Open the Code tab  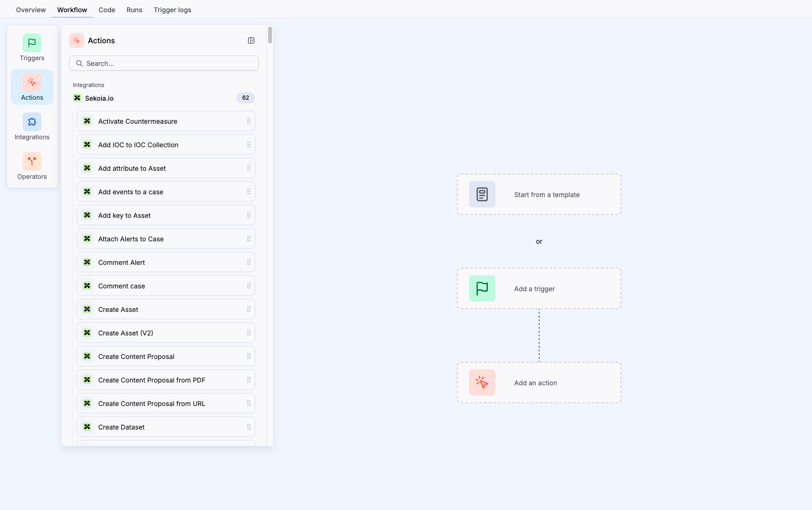(x=107, y=10)
